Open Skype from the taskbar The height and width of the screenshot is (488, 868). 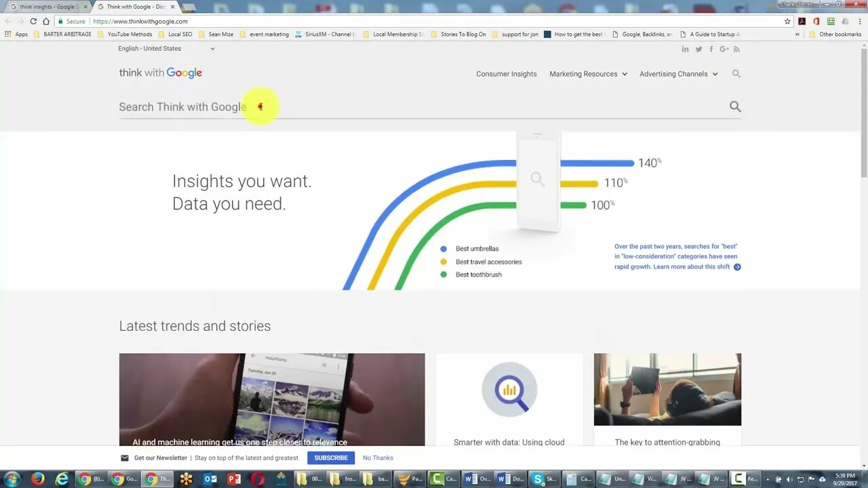coord(544,479)
